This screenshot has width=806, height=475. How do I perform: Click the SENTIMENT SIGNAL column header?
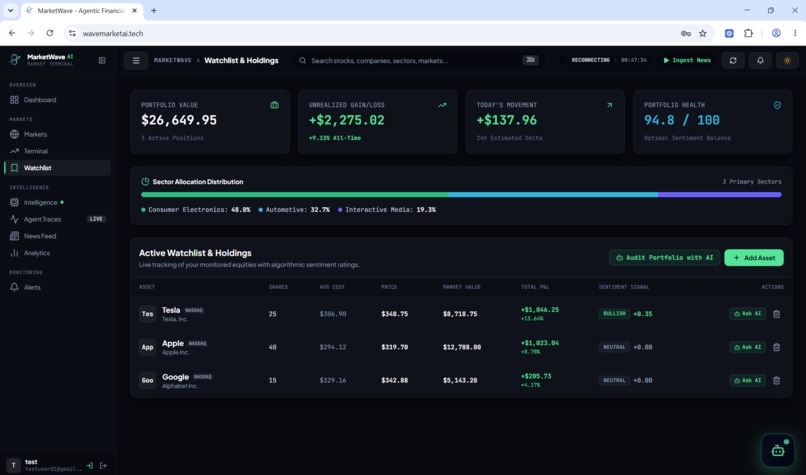[x=624, y=287]
